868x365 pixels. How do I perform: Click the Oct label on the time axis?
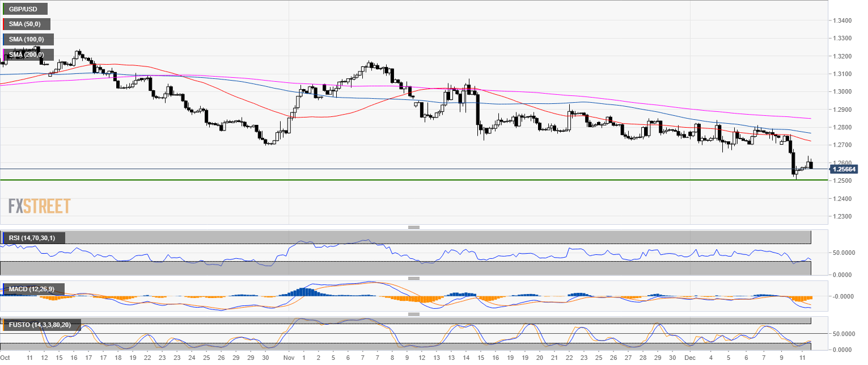[x=5, y=358]
